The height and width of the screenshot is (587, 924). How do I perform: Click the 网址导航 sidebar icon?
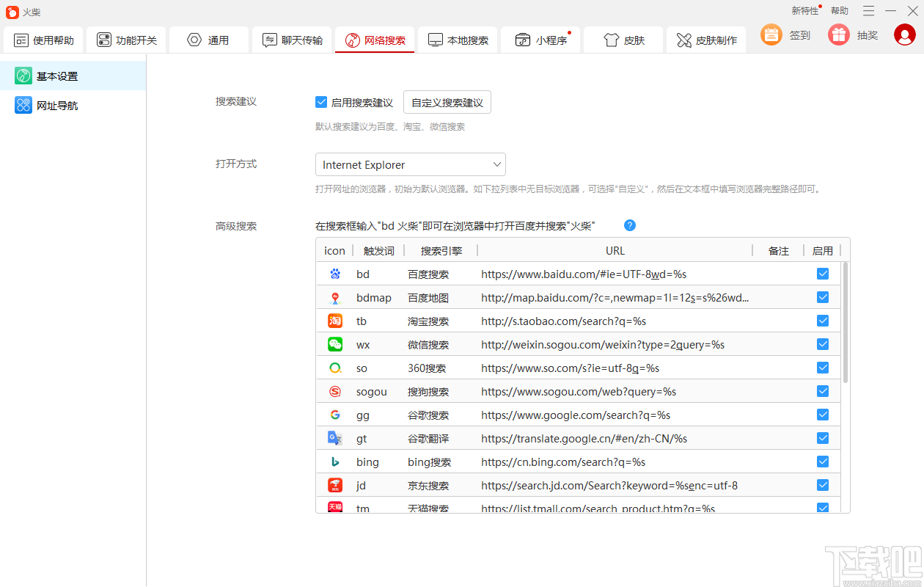click(x=23, y=105)
